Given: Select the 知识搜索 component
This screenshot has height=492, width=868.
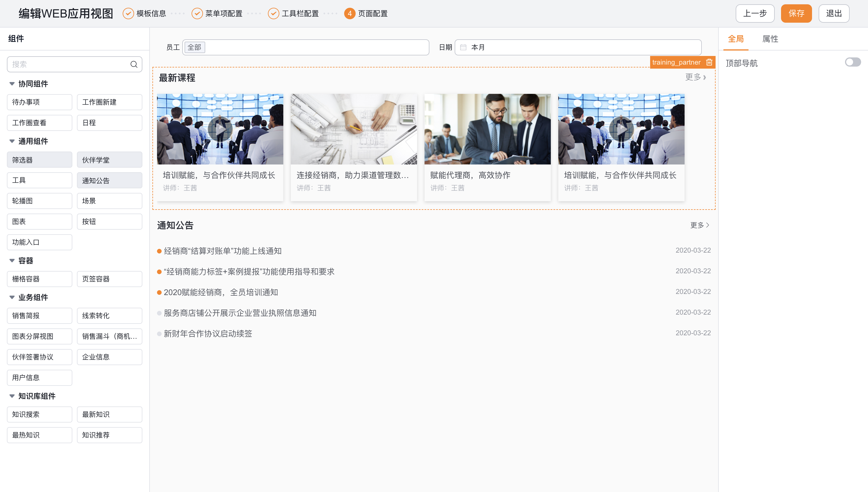Looking at the screenshot, I should [40, 414].
